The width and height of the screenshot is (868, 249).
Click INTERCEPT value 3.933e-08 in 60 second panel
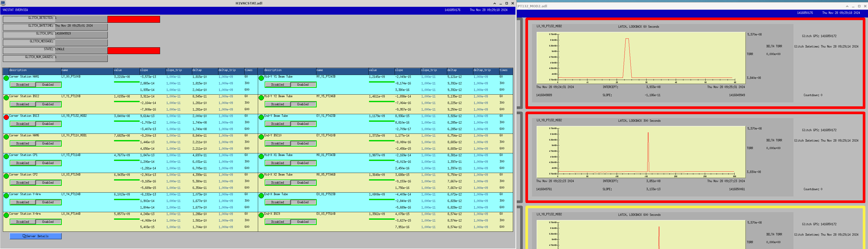[653, 87]
